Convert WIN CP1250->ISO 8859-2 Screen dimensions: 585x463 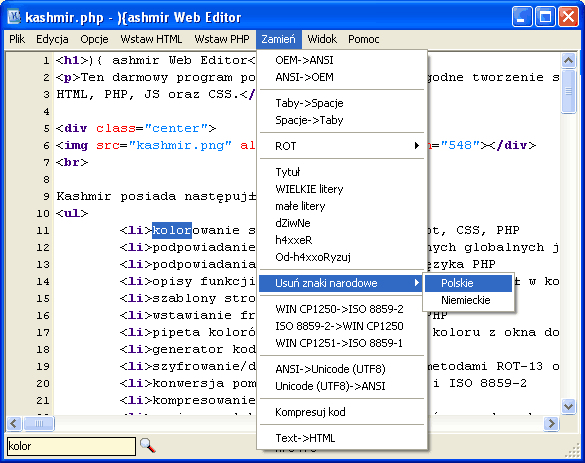tap(341, 309)
